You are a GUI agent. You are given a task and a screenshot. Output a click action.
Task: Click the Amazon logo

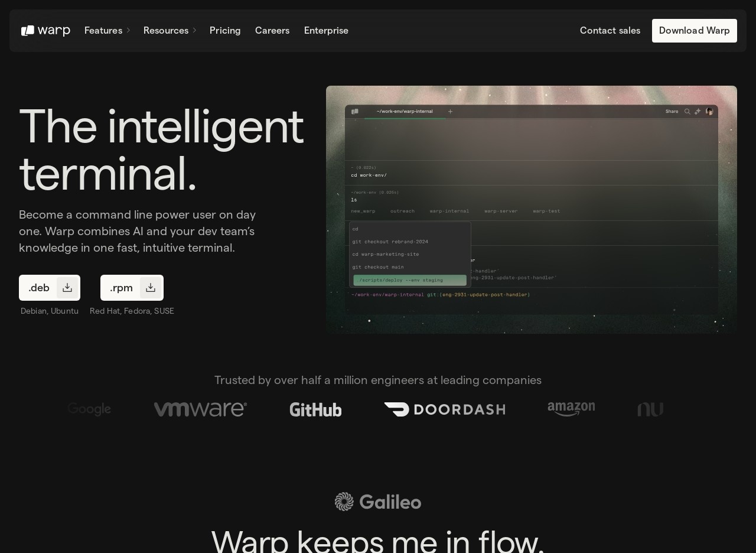[x=571, y=409]
